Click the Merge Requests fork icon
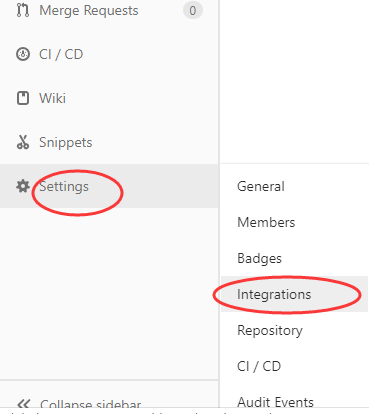This screenshot has height=414, width=369. tap(23, 10)
